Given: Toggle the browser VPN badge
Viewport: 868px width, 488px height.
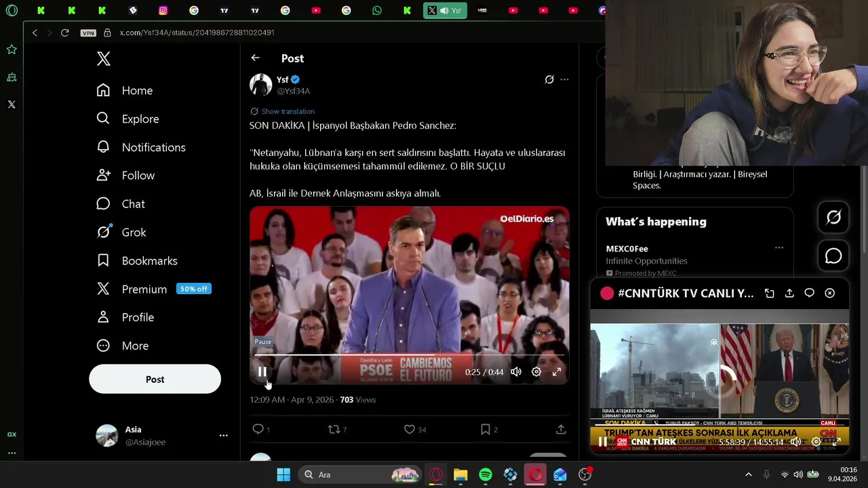Looking at the screenshot, I should point(87,33).
